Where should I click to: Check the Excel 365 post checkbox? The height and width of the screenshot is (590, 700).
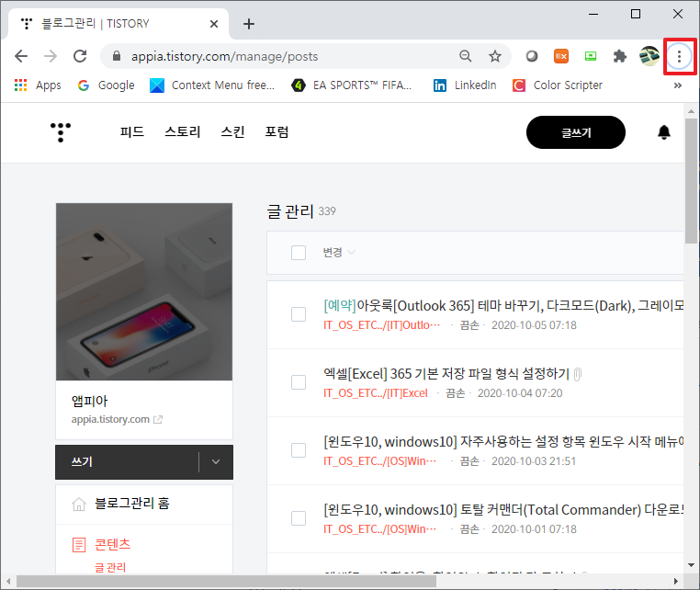(299, 382)
